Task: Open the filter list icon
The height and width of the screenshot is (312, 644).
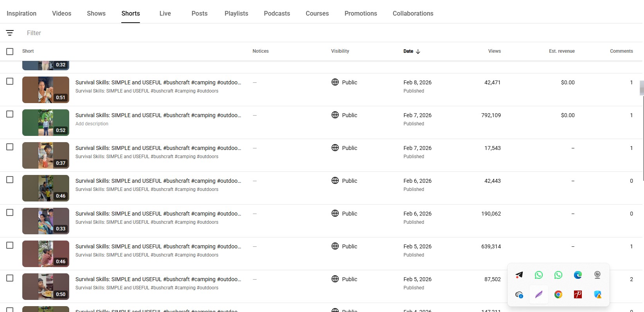Action: pyautogui.click(x=10, y=33)
